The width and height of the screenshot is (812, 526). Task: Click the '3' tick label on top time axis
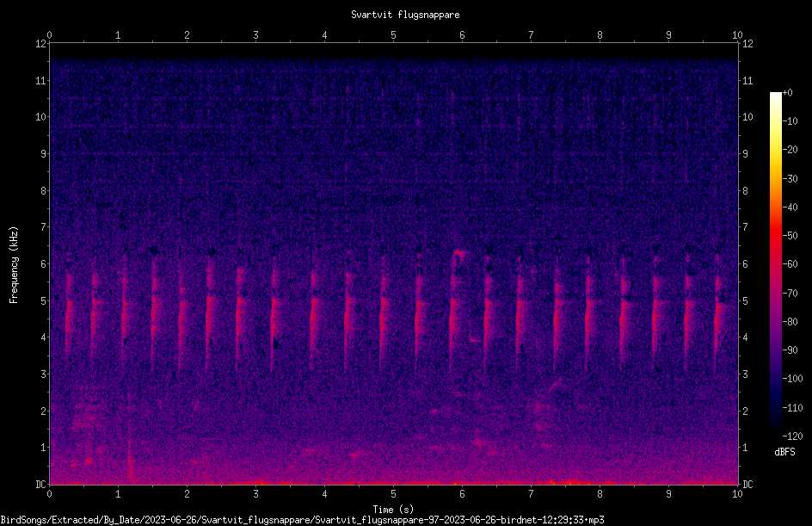pos(255,35)
